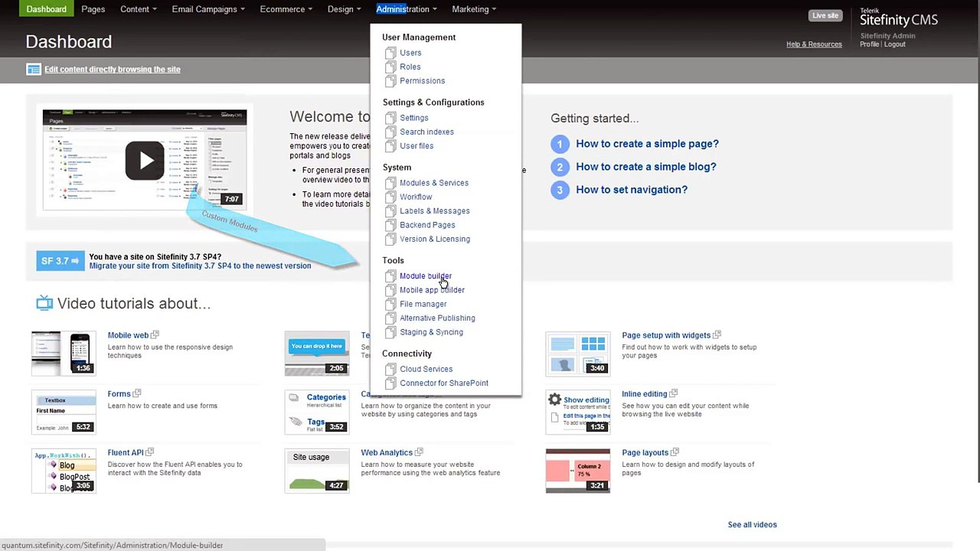Click the page icon beside Alternative Publishing
This screenshot has width=980, height=551.
[x=390, y=318]
